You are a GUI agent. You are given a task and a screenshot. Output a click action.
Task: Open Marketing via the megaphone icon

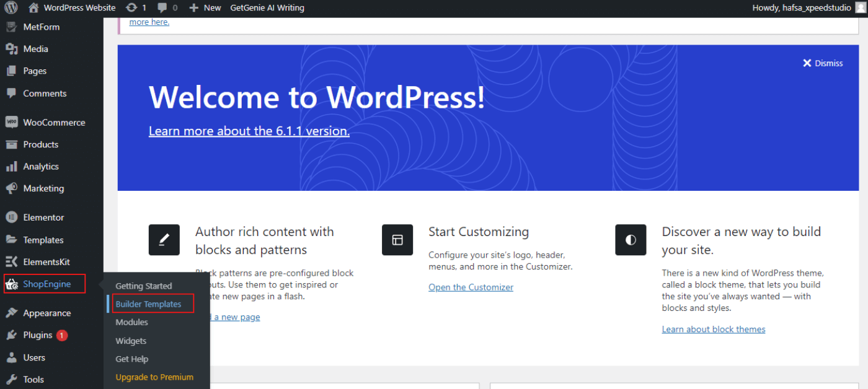pyautogui.click(x=11, y=188)
